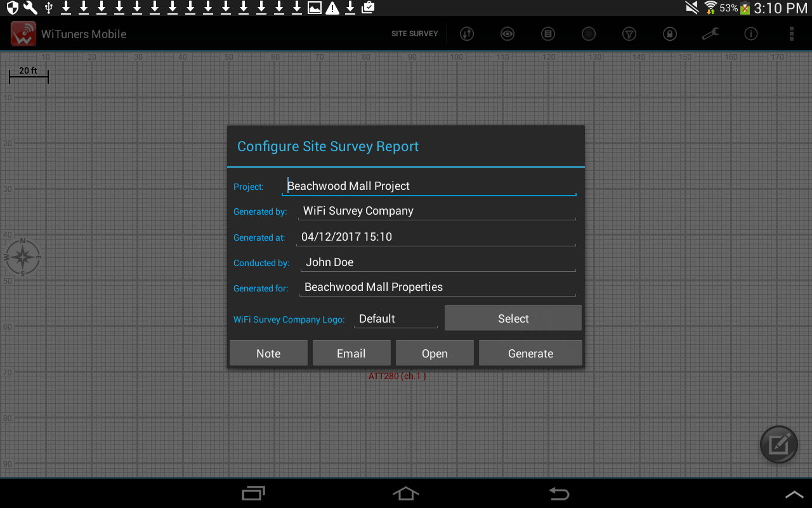Tap the round record icon in toolbar

coord(589,34)
